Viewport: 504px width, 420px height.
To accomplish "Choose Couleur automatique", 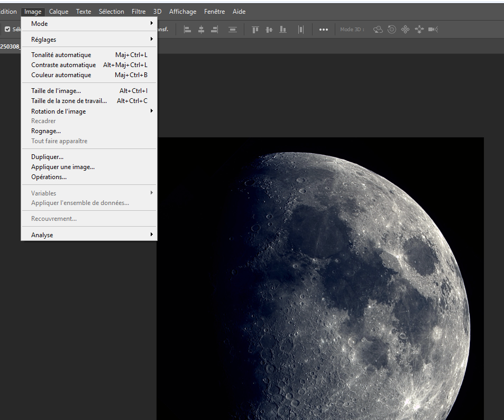I will (x=89, y=75).
